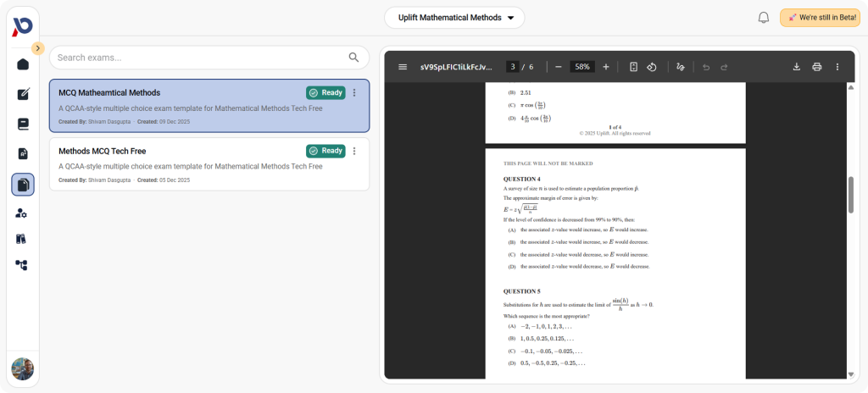The height and width of the screenshot is (393, 868).
Task: Click the PDF vertical scrollbar thumb
Action: [850, 195]
